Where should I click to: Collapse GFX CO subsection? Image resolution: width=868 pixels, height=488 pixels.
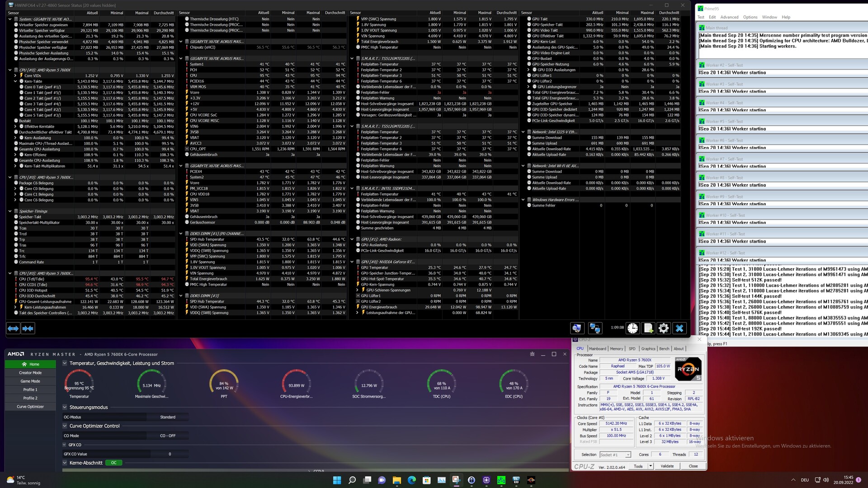(65, 445)
